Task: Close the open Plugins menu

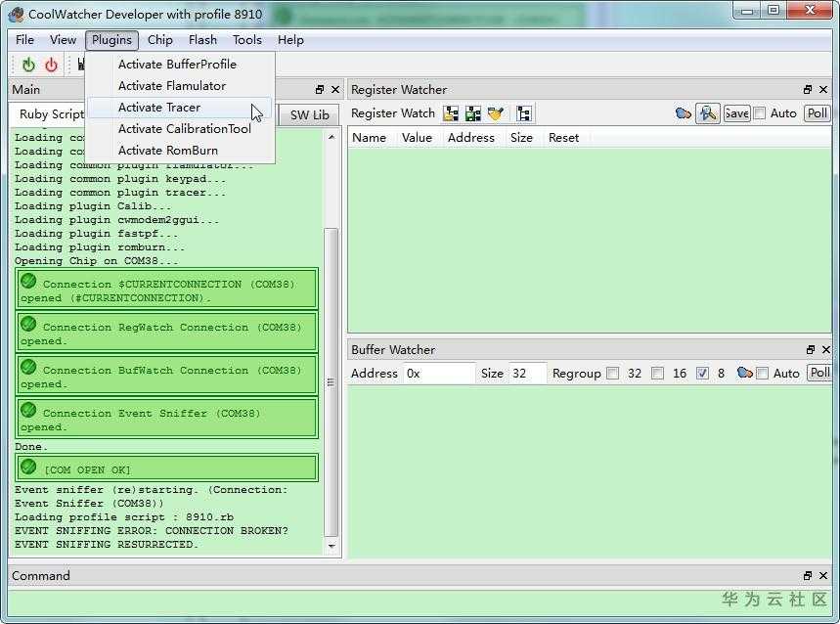Action: pyautogui.click(x=111, y=40)
